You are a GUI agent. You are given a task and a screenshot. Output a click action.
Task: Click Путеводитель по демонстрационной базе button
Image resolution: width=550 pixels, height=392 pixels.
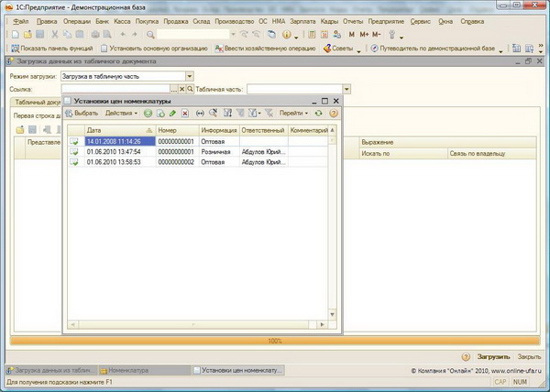434,49
